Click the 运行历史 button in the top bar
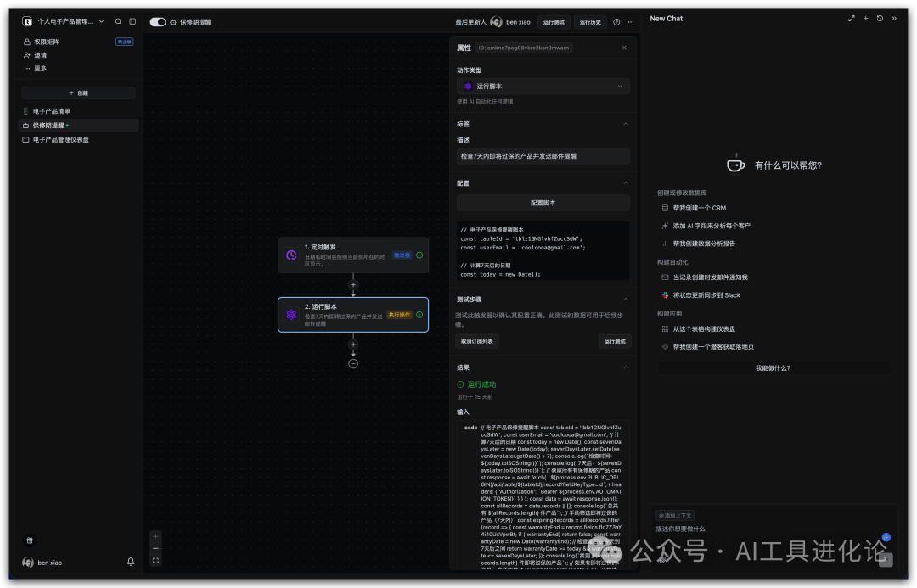The image size is (917, 588). [590, 22]
